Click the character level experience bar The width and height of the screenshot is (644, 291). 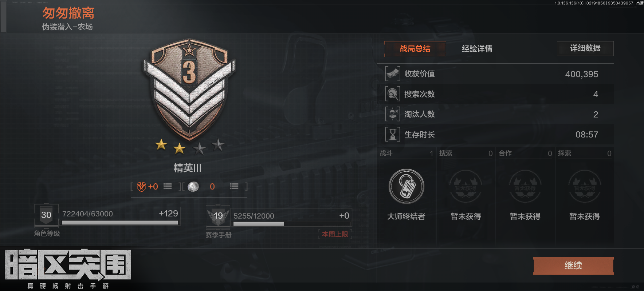coord(120,223)
